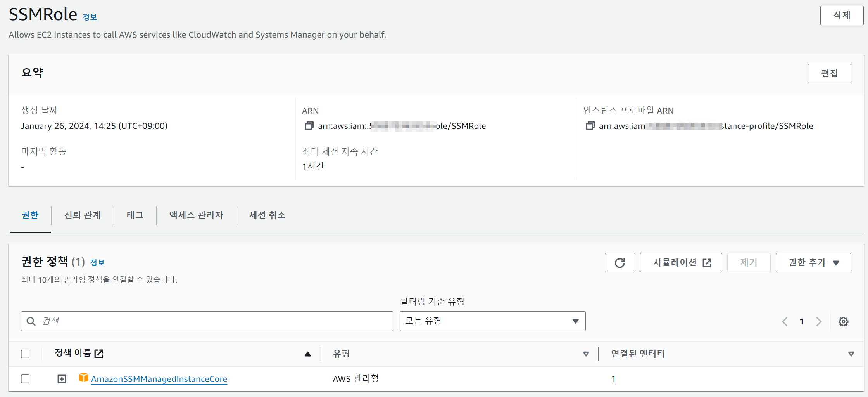Screen dimensions: 868x397
Task: Click the instance-profile/SSMRole ARN text
Action: 706,126
